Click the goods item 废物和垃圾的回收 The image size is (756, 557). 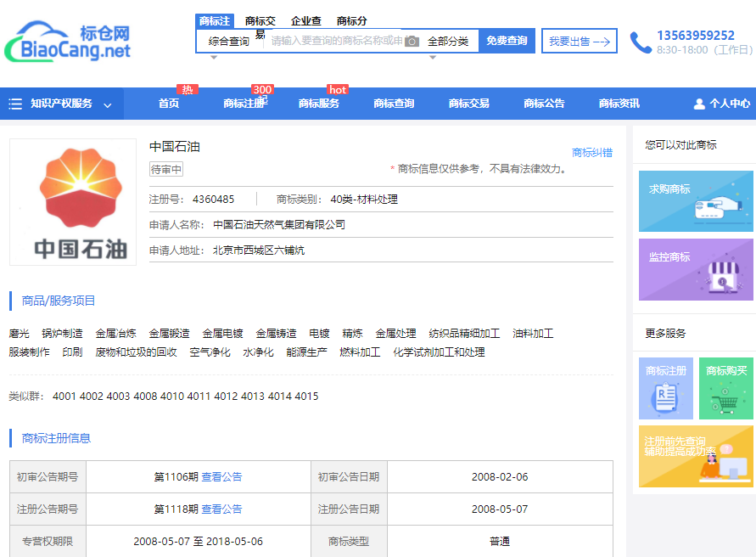pyautogui.click(x=136, y=352)
